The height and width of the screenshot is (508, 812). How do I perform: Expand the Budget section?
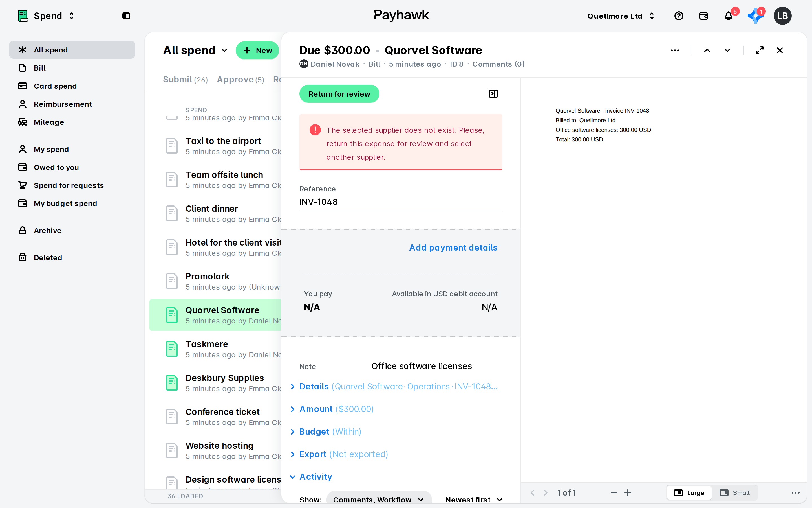pos(326,432)
